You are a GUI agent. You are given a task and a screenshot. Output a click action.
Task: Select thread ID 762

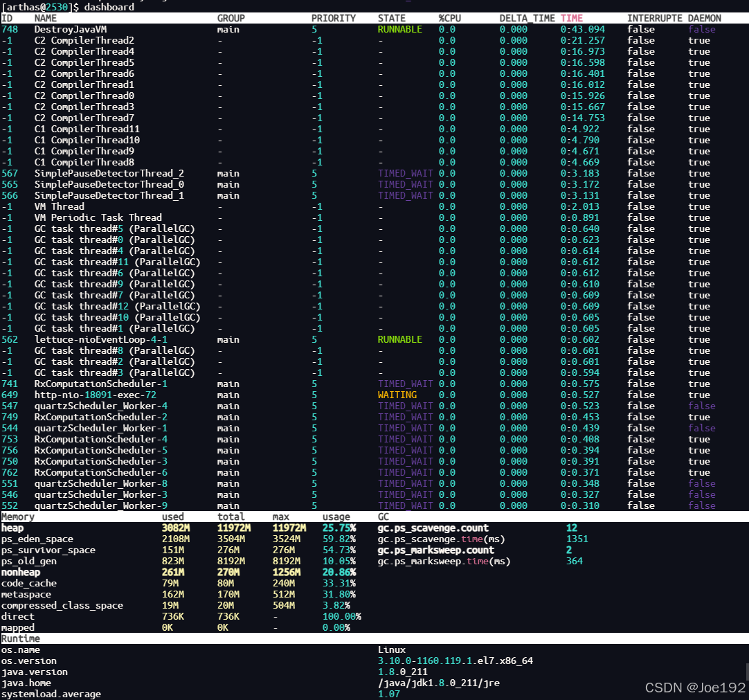(x=10, y=473)
